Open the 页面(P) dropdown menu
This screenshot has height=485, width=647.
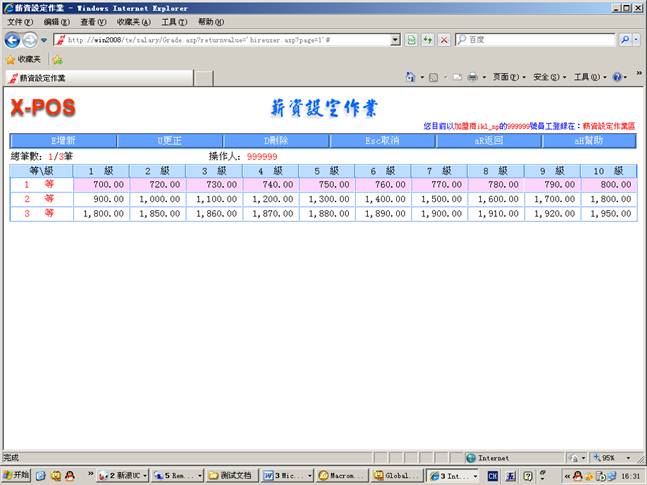point(507,77)
